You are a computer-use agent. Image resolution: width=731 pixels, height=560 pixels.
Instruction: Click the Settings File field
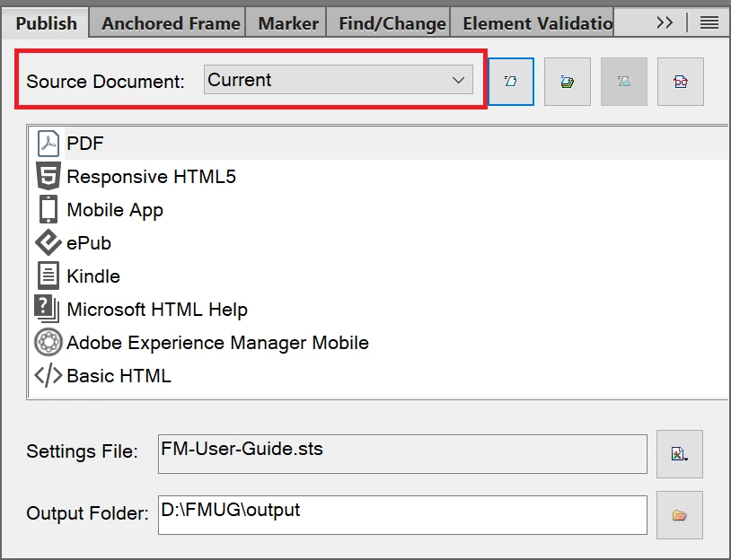tap(402, 454)
